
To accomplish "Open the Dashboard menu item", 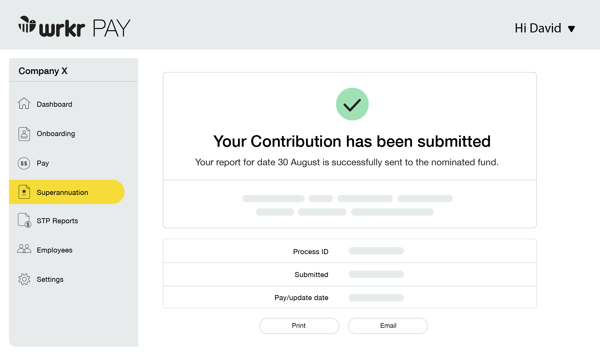I will click(54, 104).
